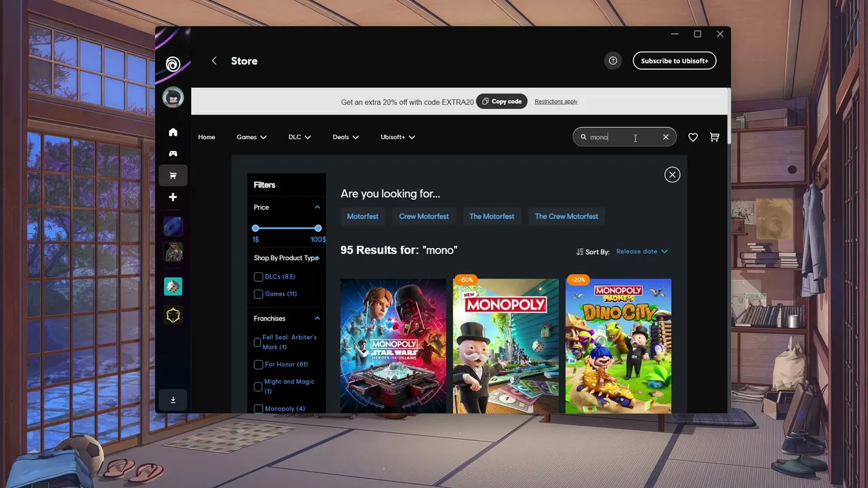Check the For Honor (61) filter
Screen dimensions: 868x488
(x=258, y=365)
